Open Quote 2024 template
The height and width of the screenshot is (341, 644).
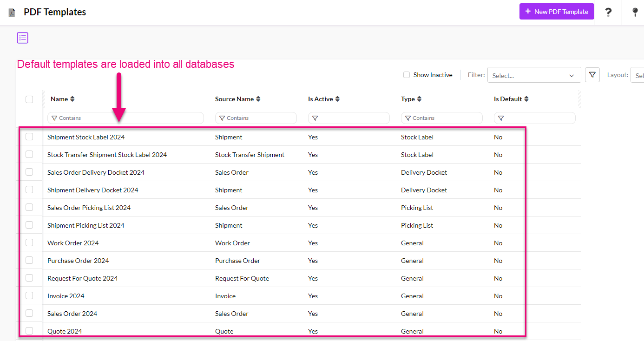pyautogui.click(x=65, y=331)
